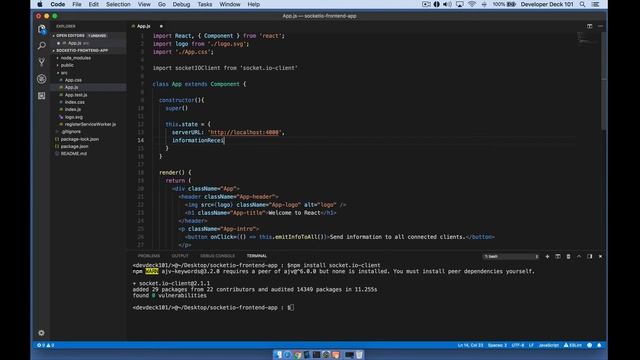This screenshot has height=360, width=640.
Task: Open App.test.js in the file tree
Action: click(76, 95)
